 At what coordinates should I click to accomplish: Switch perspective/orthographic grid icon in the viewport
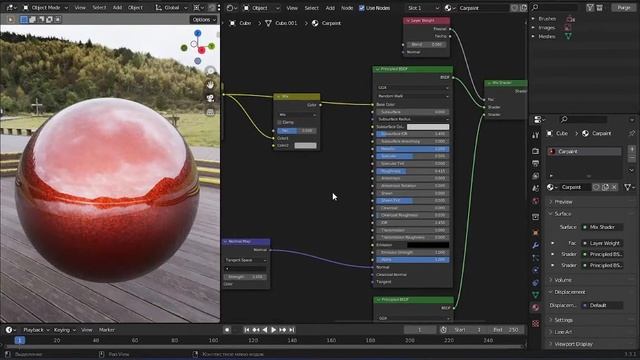(x=210, y=112)
